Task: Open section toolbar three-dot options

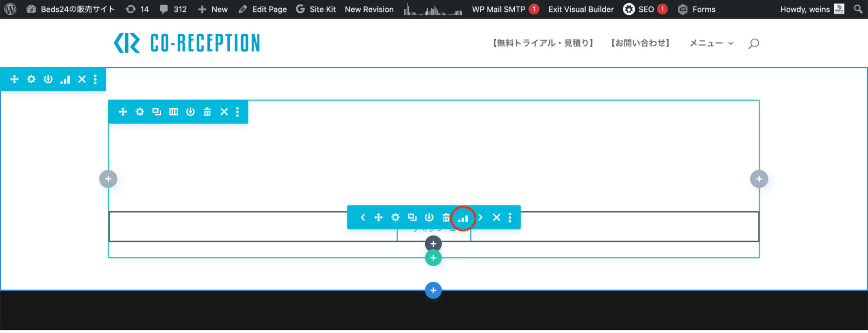Action: 95,79
